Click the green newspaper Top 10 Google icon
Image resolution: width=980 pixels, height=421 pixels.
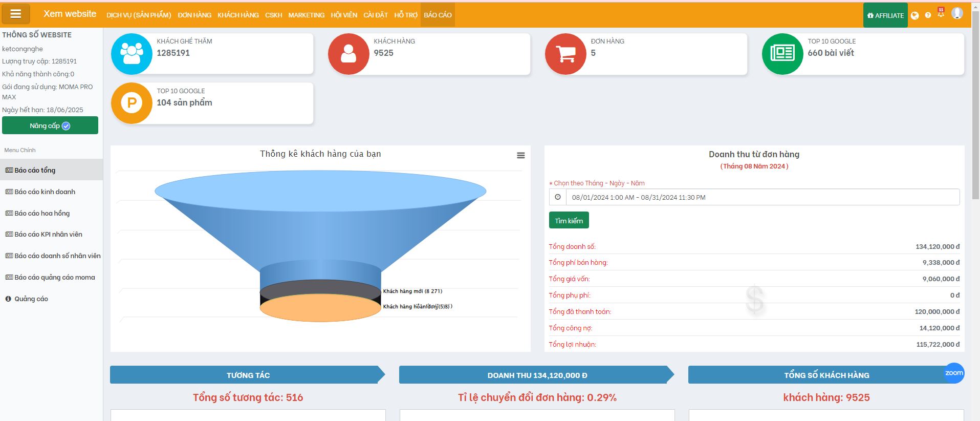(782, 54)
